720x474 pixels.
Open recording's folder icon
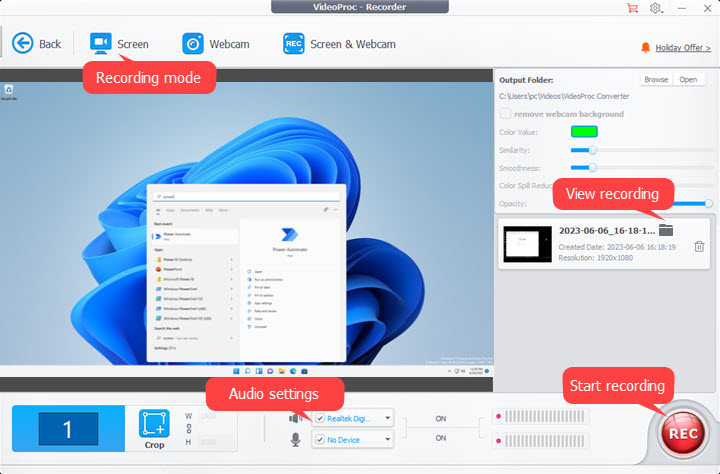[666, 230]
